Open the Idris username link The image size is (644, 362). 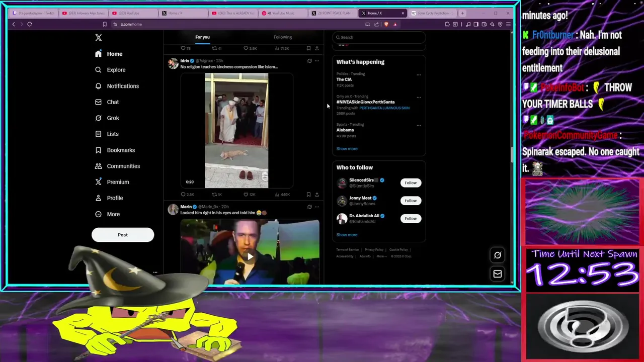tap(185, 61)
